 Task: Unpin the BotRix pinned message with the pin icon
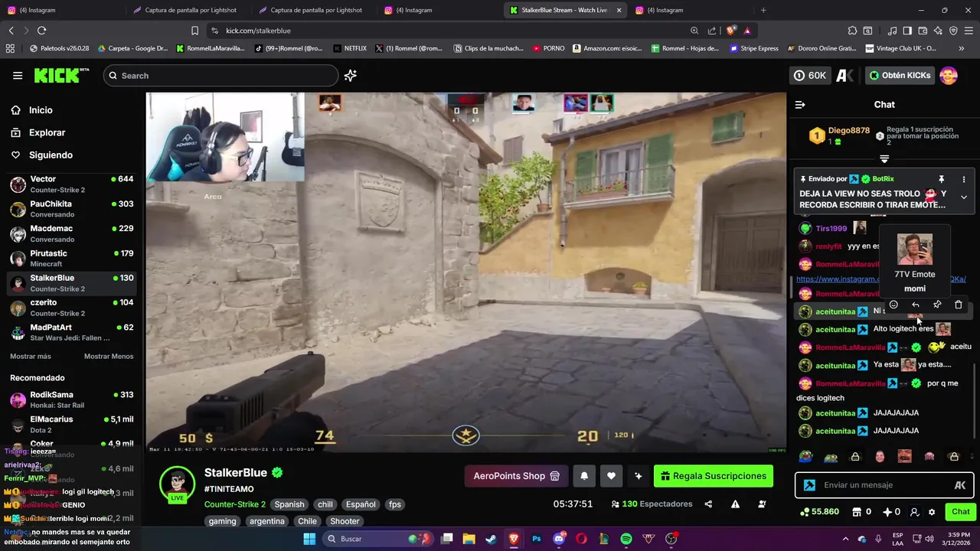click(942, 179)
